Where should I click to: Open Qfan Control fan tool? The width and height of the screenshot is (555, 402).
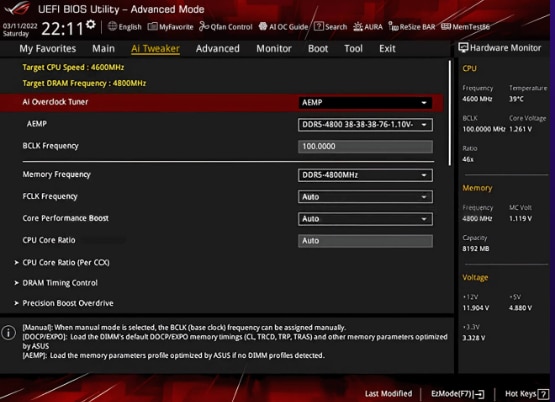pyautogui.click(x=225, y=27)
